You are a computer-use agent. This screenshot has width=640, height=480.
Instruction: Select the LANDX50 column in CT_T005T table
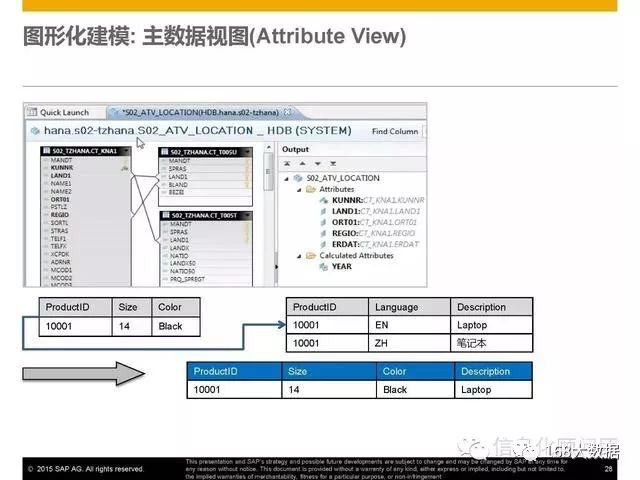[x=183, y=263]
